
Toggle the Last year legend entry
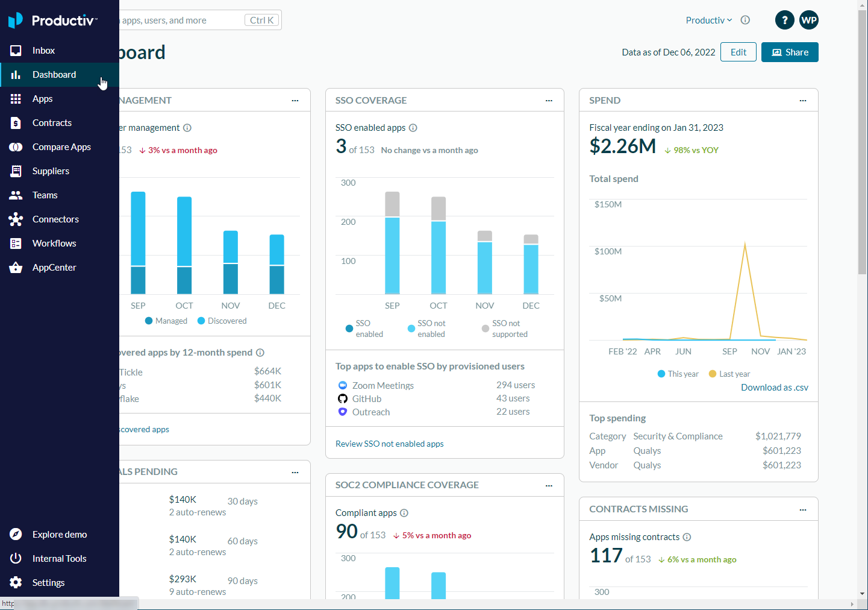(729, 374)
